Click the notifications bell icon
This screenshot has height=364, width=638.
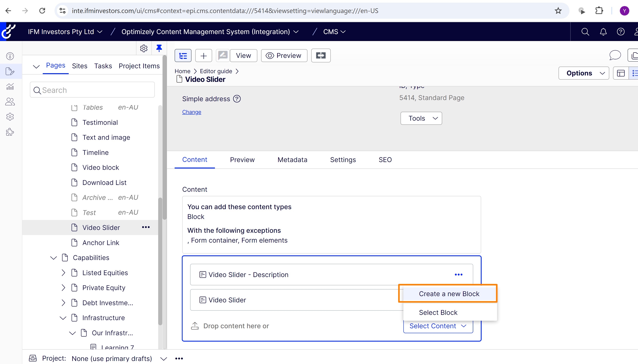click(603, 32)
